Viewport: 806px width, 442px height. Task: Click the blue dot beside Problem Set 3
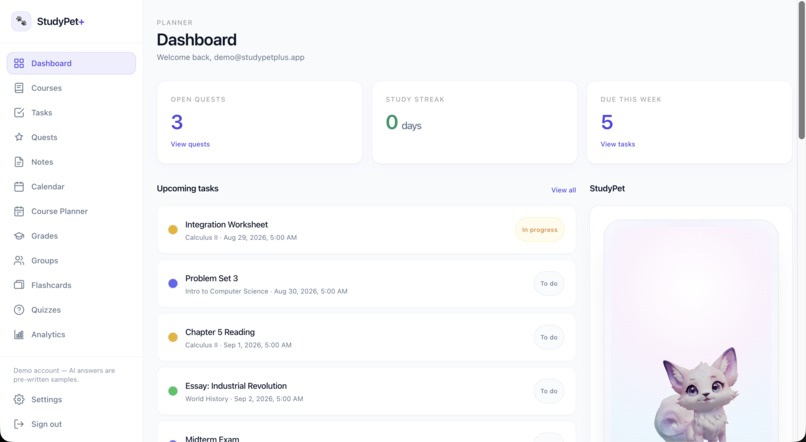173,284
